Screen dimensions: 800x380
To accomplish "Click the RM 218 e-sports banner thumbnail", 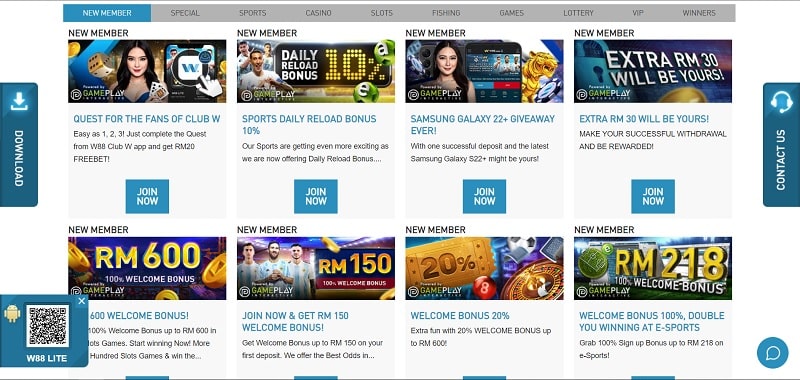I will point(653,268).
